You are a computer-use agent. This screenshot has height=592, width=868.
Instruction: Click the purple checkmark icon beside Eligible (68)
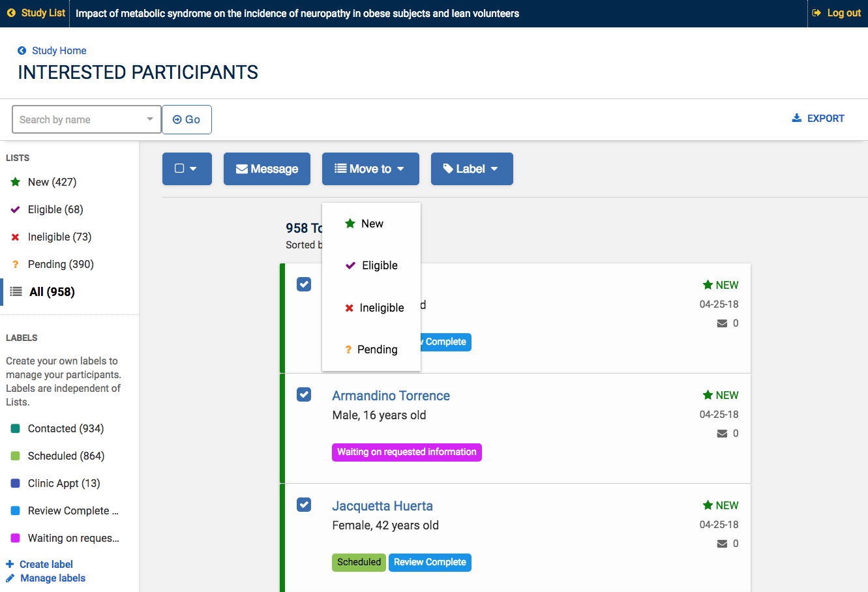[16, 209]
